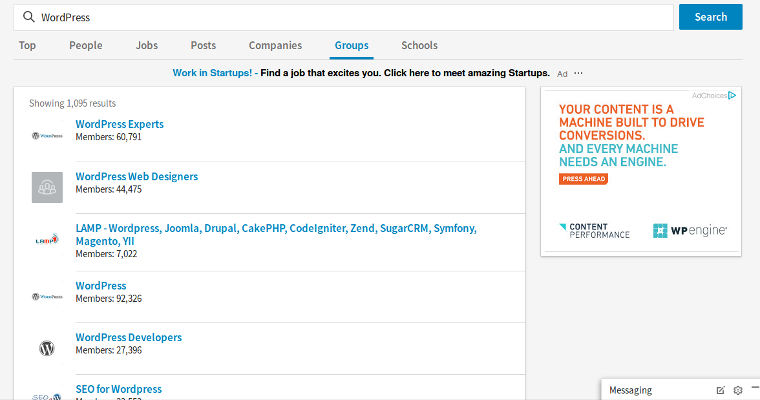The width and height of the screenshot is (760, 400).
Task: Open the WordPress Experts group link
Action: pos(120,124)
